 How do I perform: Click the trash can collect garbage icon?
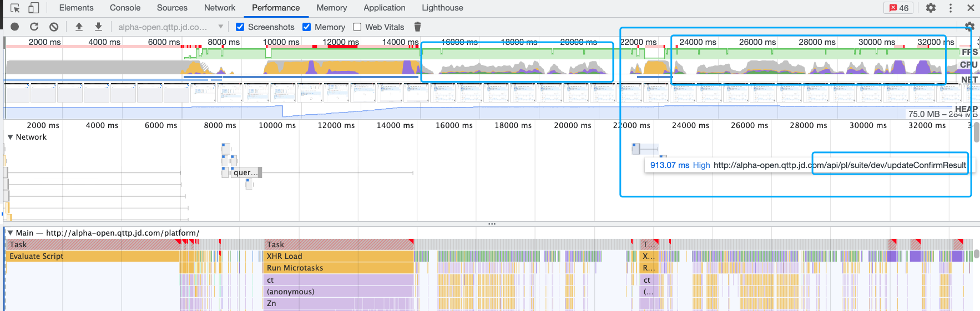click(418, 27)
